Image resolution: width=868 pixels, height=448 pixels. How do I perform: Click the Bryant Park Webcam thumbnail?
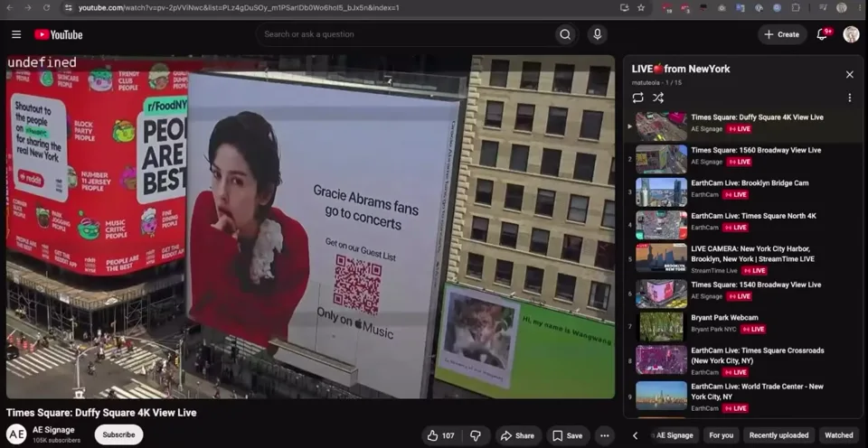[661, 327]
